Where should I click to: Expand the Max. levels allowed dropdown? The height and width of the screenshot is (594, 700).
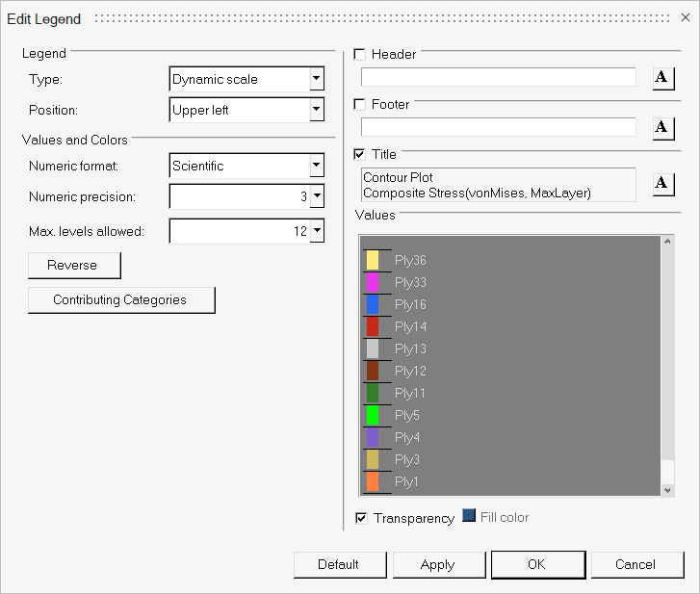(x=316, y=231)
